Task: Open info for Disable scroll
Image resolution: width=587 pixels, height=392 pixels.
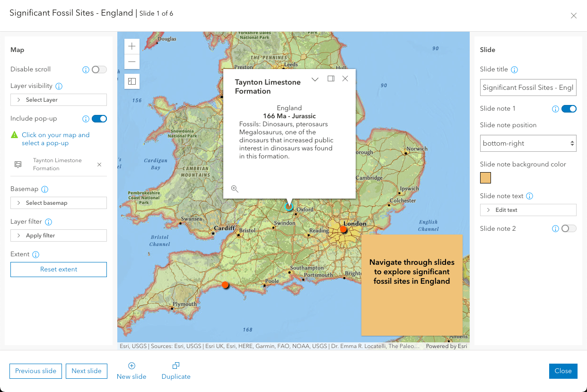Action: tap(86, 70)
